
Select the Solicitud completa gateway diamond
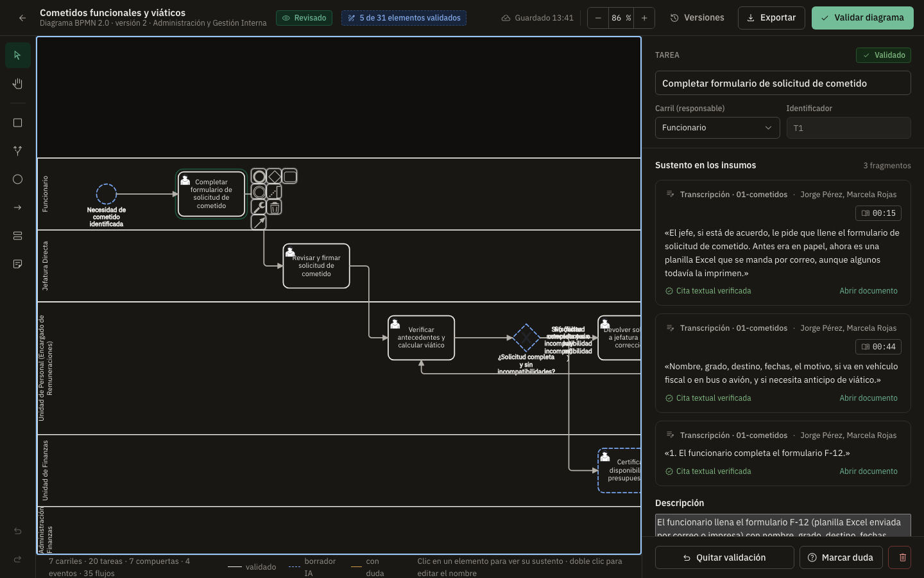tap(526, 338)
